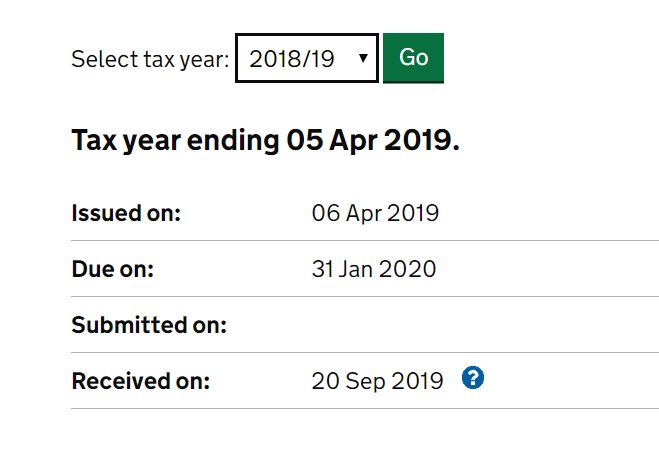Click the "Tax year ending" heading text
Screen dimensions: 659x456
pos(176,141)
